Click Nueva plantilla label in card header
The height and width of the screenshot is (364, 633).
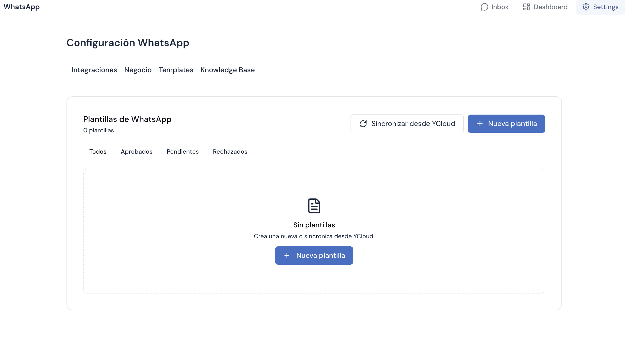(x=513, y=124)
